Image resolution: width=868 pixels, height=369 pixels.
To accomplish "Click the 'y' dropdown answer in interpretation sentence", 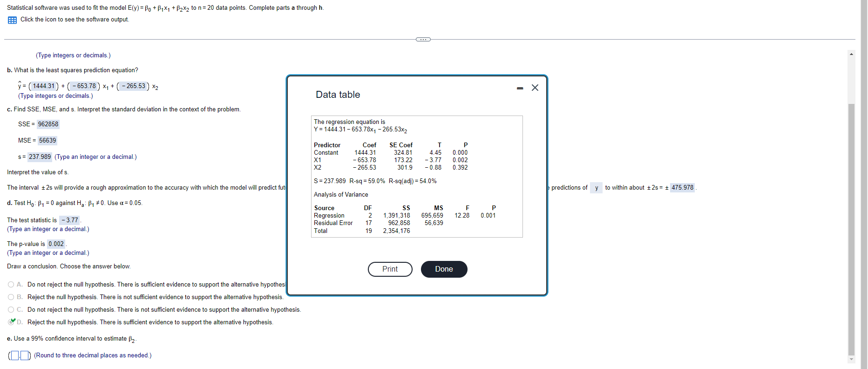I will tap(596, 188).
